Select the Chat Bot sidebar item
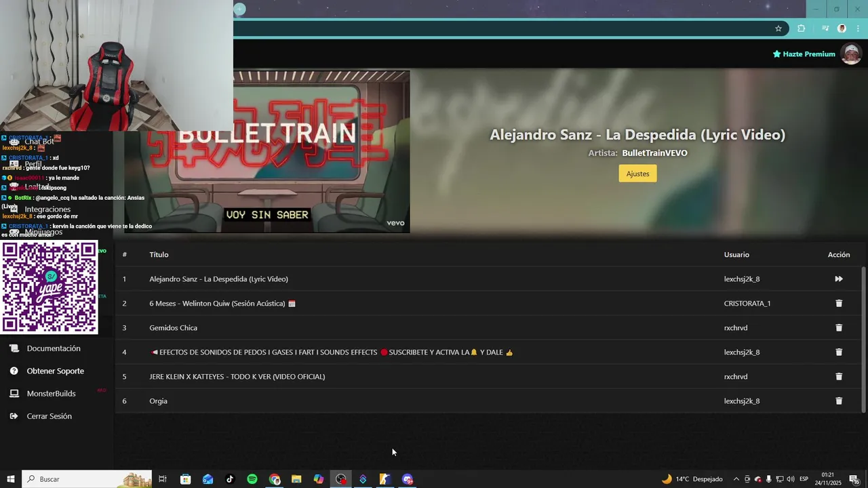 (39, 142)
